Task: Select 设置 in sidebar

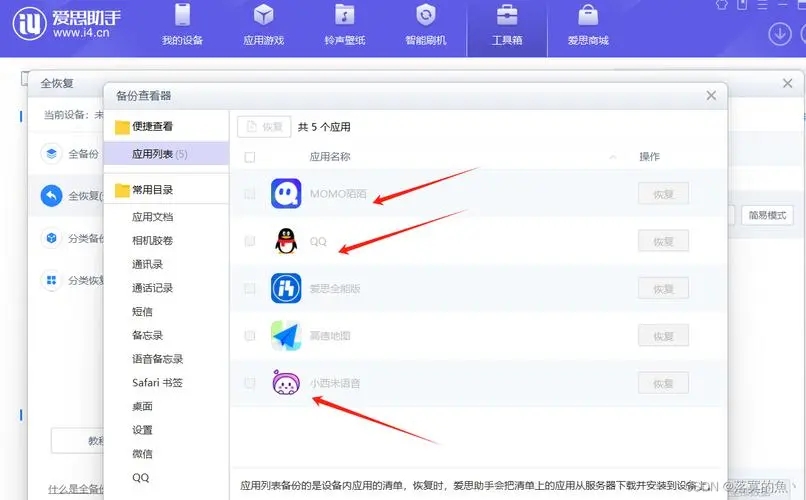Action: point(142,430)
